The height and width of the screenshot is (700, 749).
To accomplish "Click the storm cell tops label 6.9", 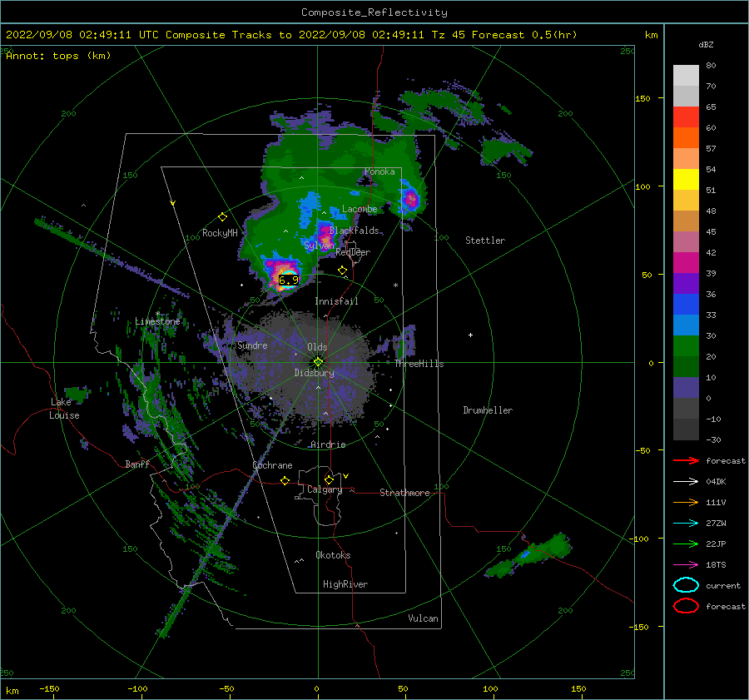I will (289, 280).
